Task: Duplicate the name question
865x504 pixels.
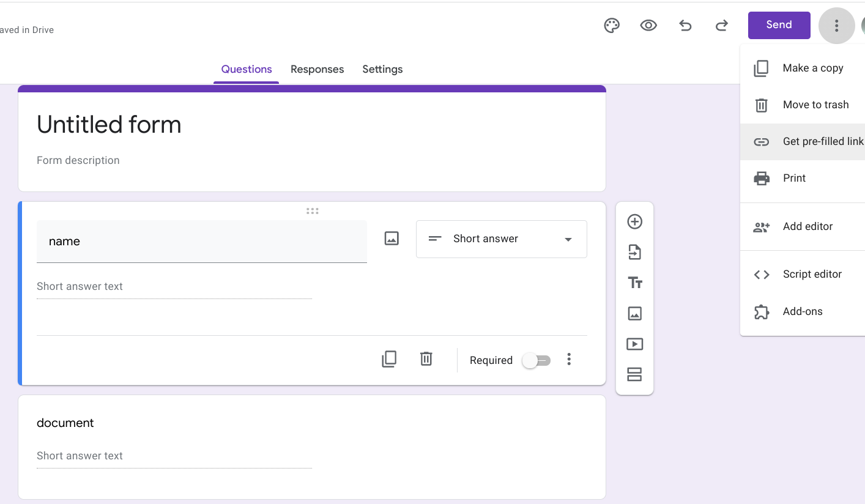Action: [389, 359]
